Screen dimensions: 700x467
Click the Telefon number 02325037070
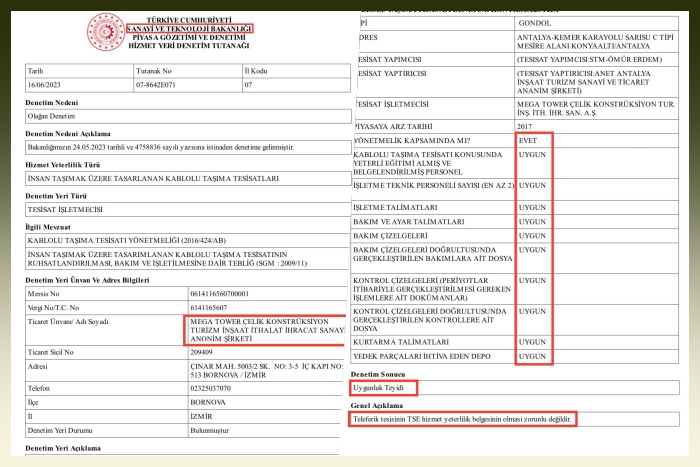click(x=212, y=388)
